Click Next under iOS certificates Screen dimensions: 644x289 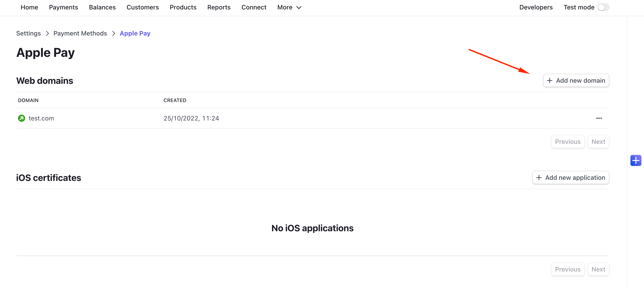click(x=598, y=269)
